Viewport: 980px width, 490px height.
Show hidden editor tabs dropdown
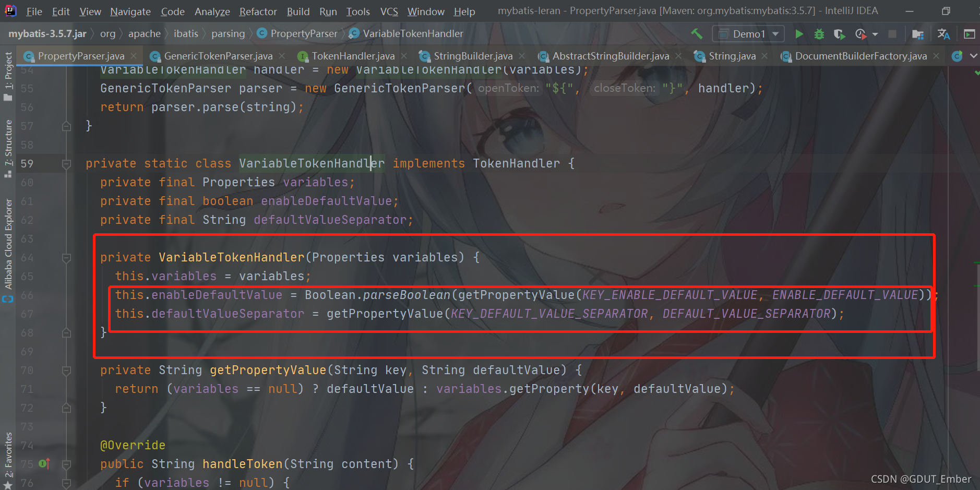pyautogui.click(x=974, y=56)
